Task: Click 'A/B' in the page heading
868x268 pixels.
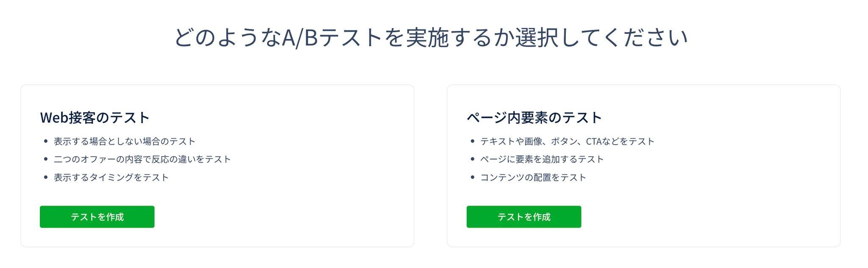Action: 300,38
